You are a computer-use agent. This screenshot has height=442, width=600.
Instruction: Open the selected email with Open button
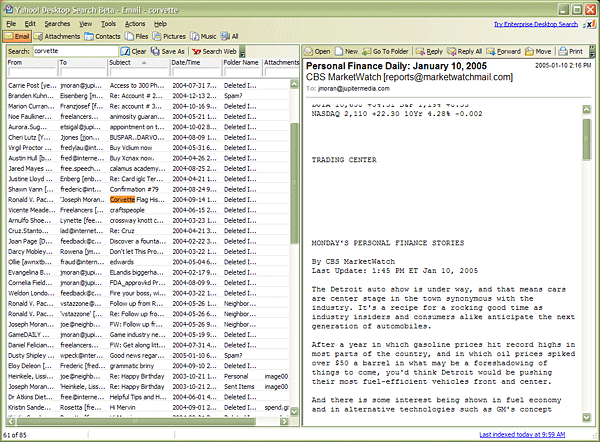pos(317,51)
